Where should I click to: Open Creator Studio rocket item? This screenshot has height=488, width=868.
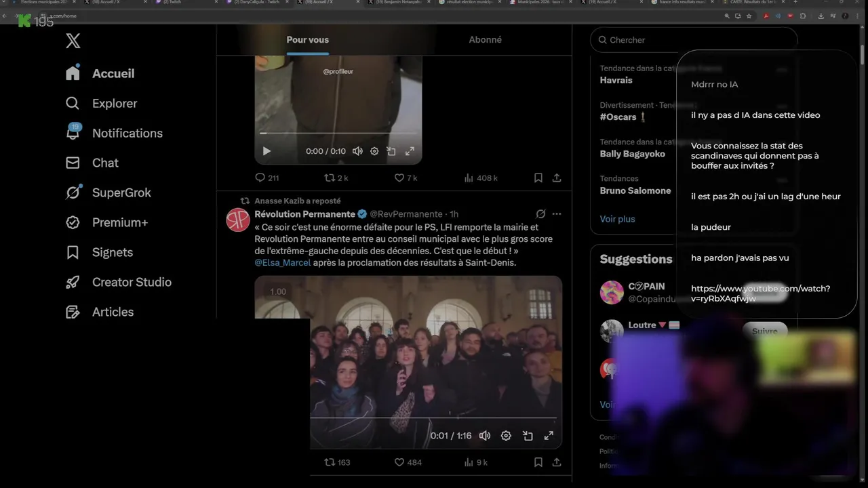click(x=119, y=282)
